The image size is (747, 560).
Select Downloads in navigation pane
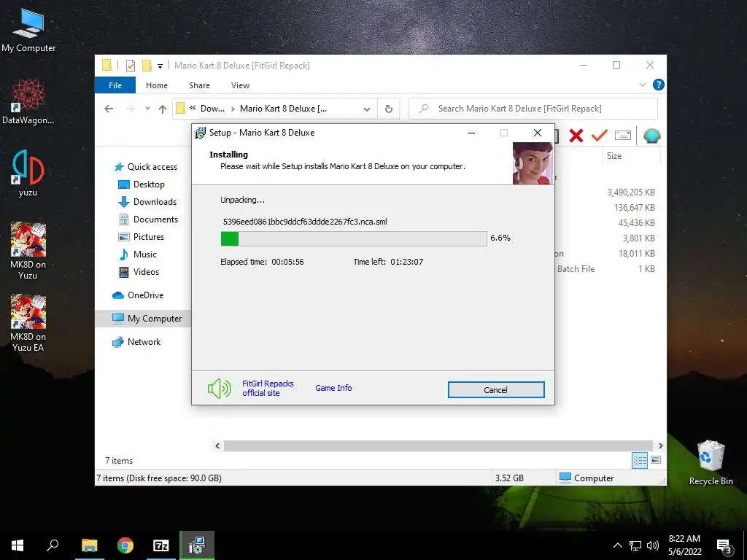(147, 202)
